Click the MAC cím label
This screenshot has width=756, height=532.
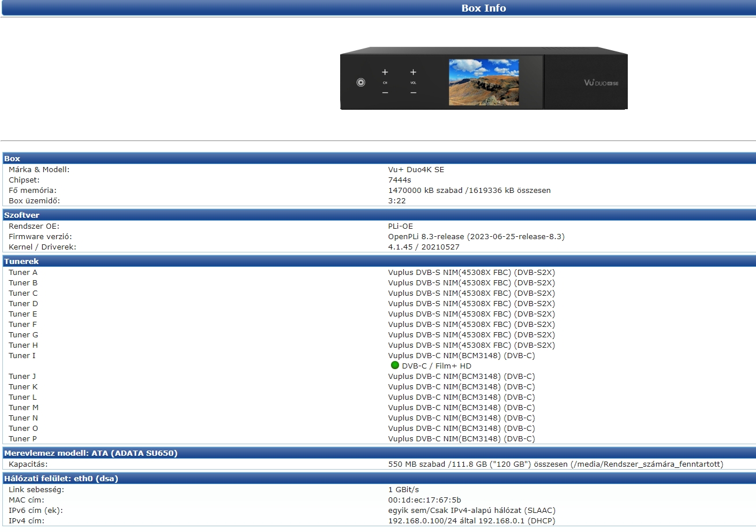tap(26, 500)
